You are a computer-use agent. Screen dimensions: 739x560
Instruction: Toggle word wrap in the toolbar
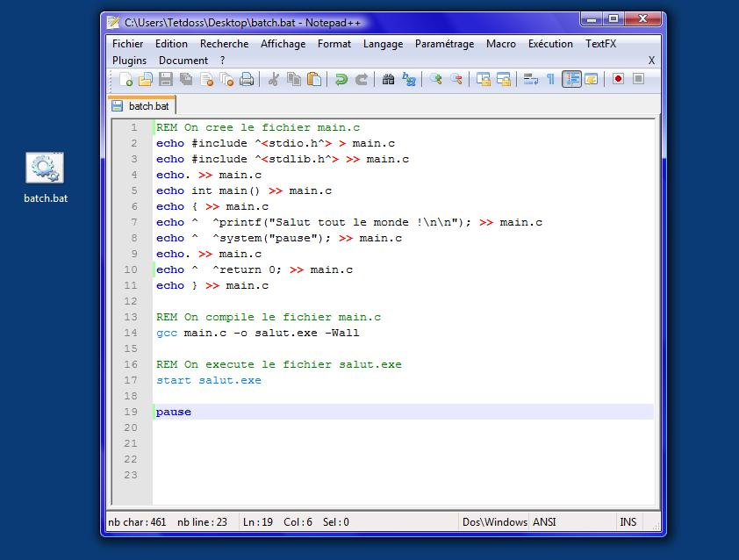(x=530, y=80)
